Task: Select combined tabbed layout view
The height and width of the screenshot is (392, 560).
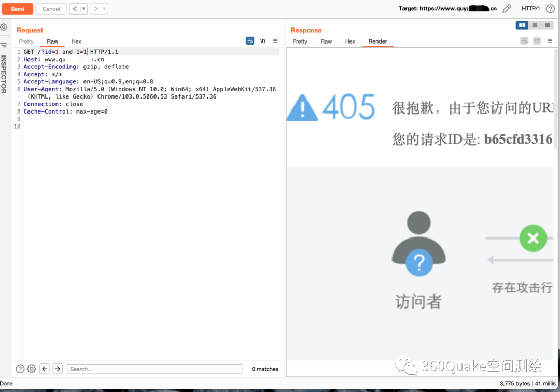Action: point(547,25)
